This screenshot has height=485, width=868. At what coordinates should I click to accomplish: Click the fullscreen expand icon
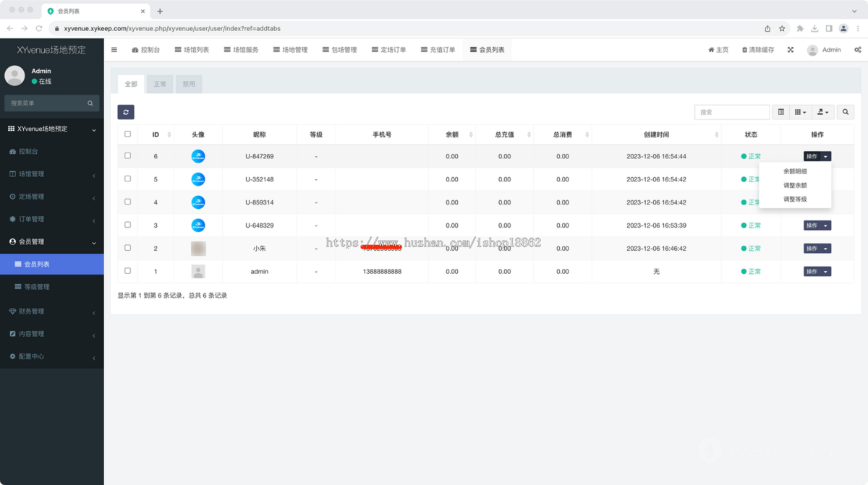click(790, 50)
